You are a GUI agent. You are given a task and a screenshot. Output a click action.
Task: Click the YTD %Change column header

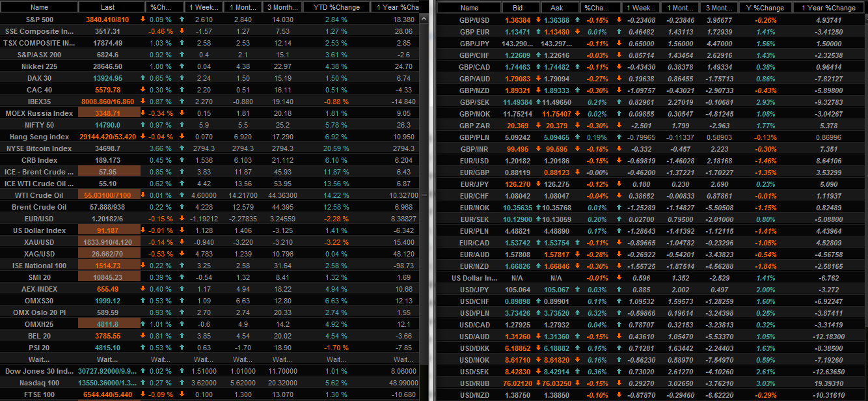pos(335,8)
